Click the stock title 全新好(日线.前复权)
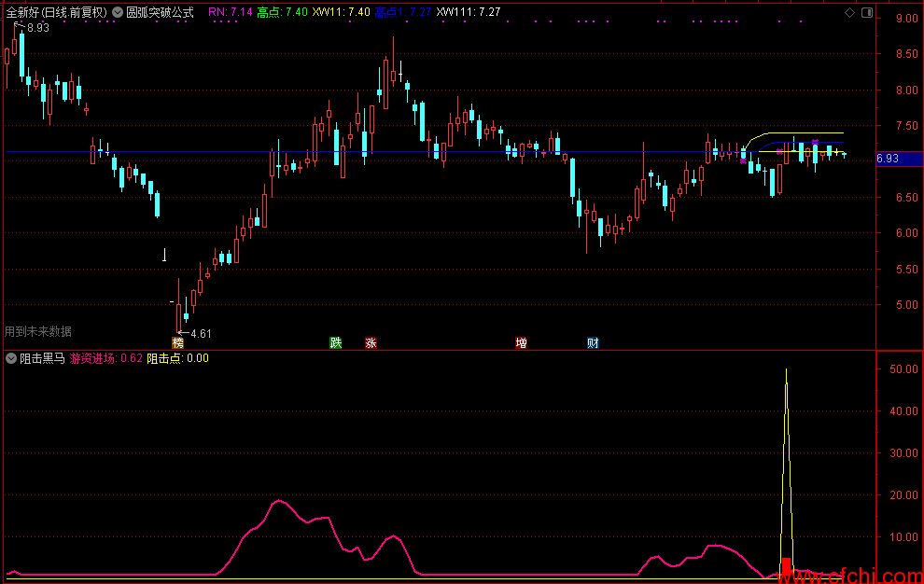The height and width of the screenshot is (584, 924). coord(57,12)
